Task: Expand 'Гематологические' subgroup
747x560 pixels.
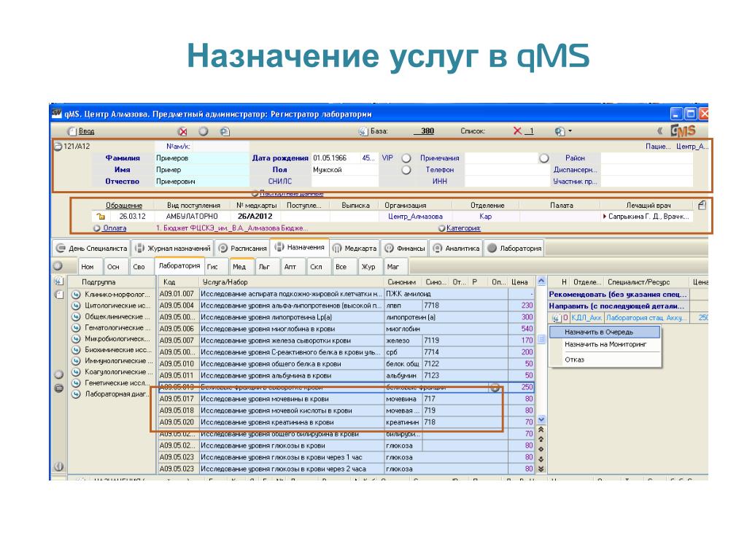Action: (x=76, y=327)
